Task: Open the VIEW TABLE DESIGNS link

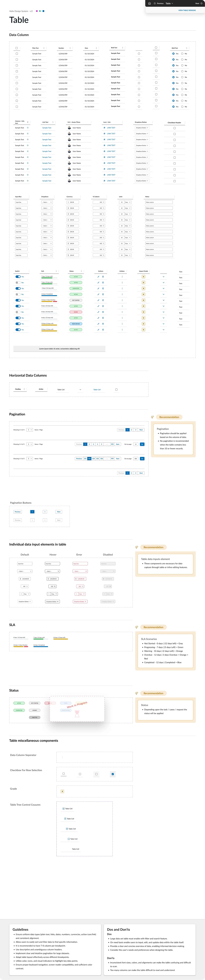Action: [187, 10]
